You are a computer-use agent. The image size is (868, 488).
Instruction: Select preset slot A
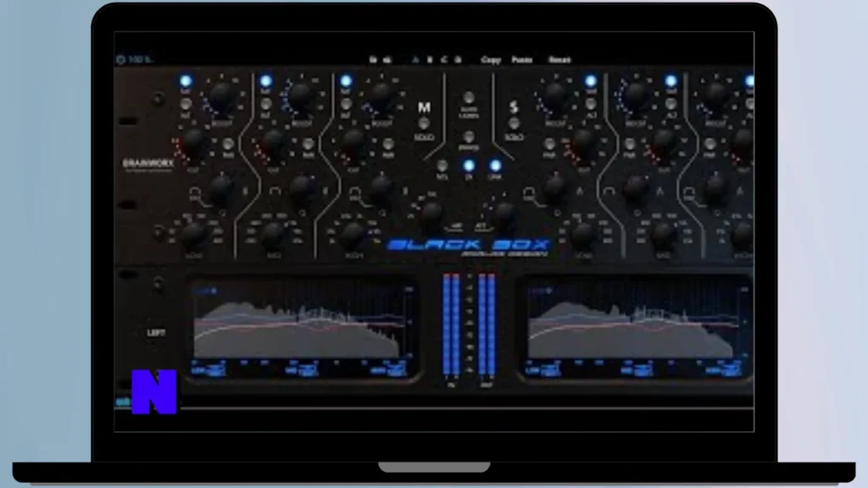point(415,59)
